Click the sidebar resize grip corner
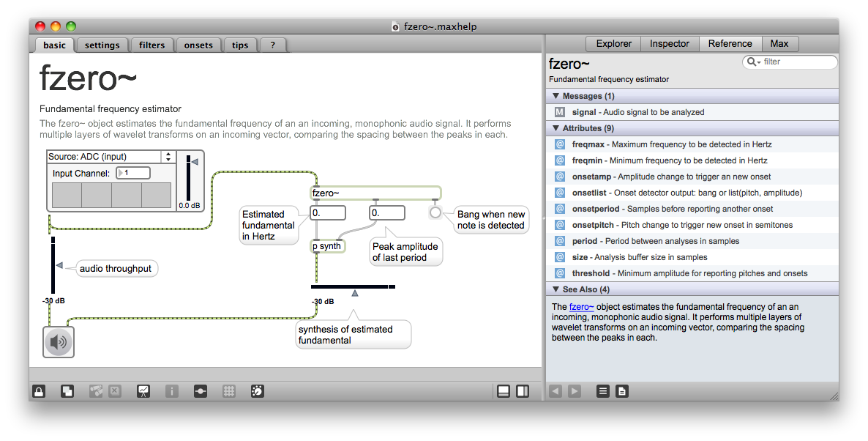This screenshot has height=441, width=868. point(834,396)
